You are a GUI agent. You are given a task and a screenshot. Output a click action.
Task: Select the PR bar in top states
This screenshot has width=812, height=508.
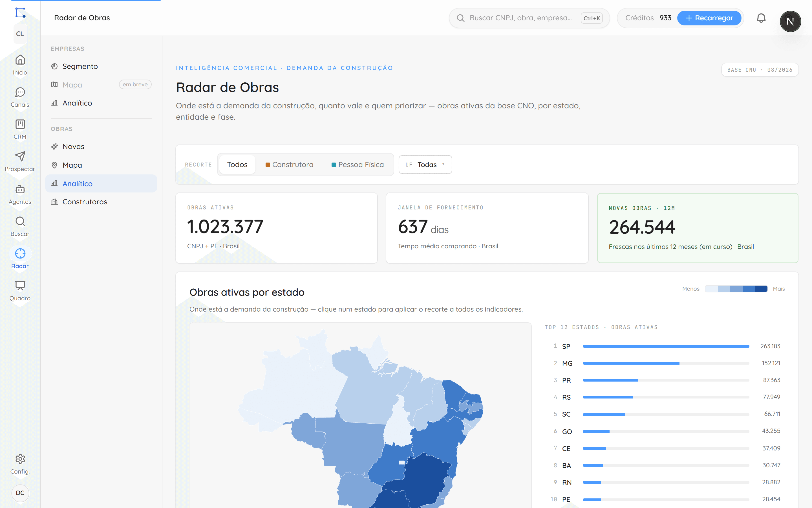(666, 380)
